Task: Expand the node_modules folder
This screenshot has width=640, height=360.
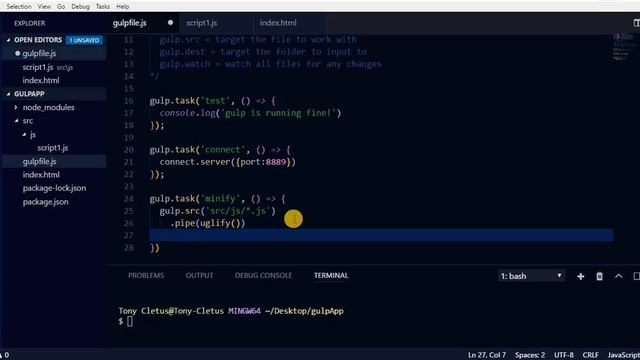Action: [49, 107]
